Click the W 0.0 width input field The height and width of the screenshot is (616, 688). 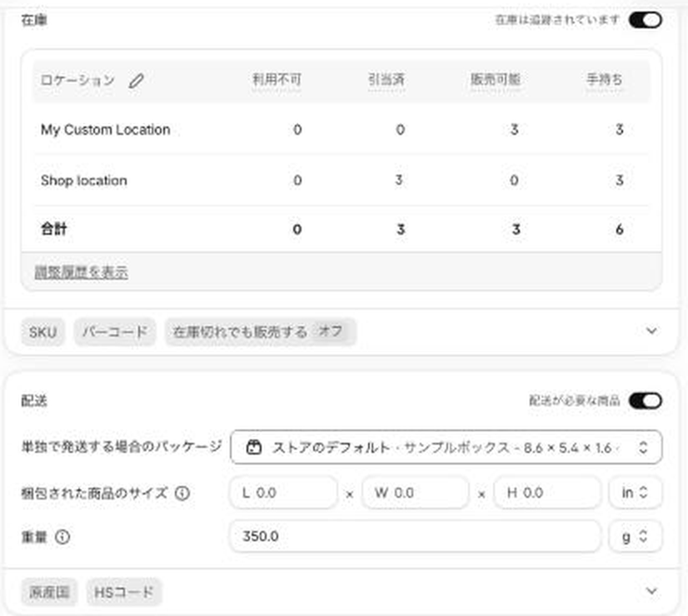[x=415, y=493]
